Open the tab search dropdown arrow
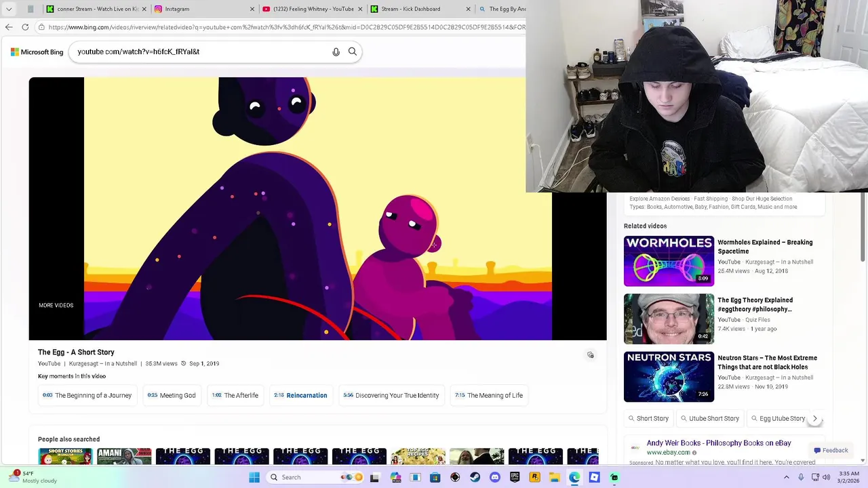Image resolution: width=868 pixels, height=488 pixels. (9, 9)
